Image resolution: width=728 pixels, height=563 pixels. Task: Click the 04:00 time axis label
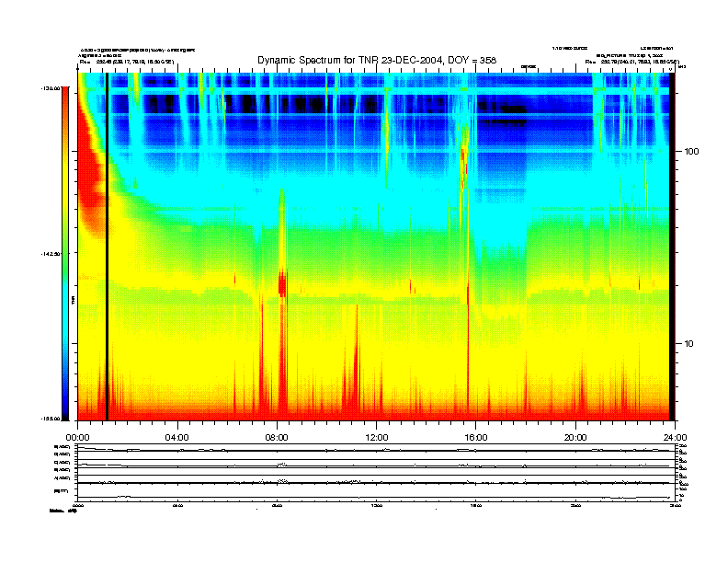(x=177, y=438)
